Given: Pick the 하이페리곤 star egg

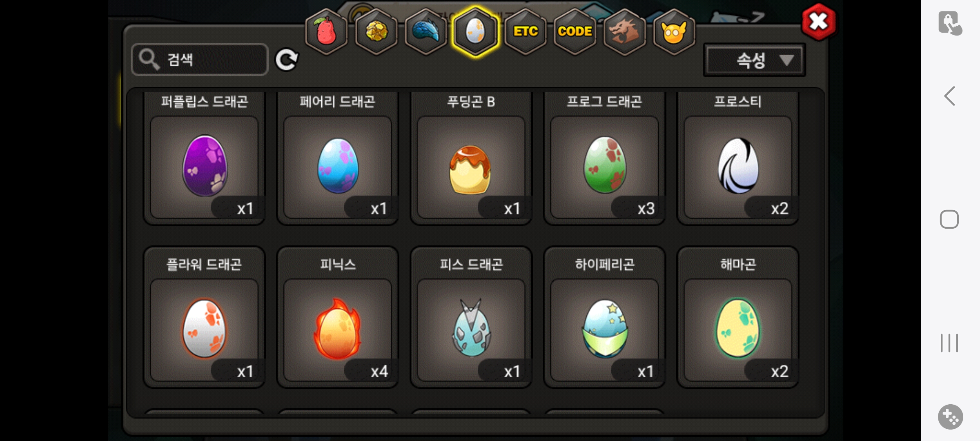Looking at the screenshot, I should tap(604, 317).
